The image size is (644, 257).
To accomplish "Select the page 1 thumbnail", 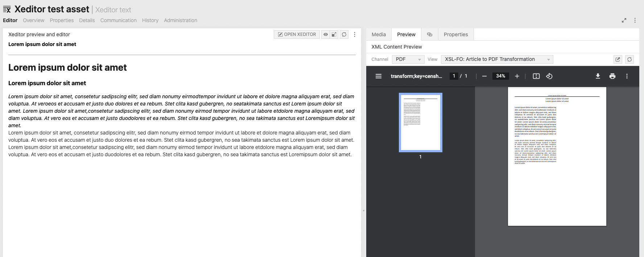I will (420, 122).
